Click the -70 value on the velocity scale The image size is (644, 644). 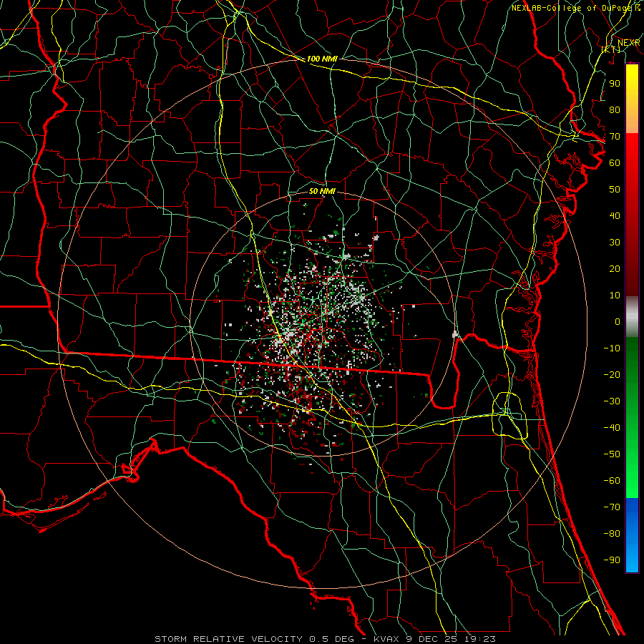[612, 507]
